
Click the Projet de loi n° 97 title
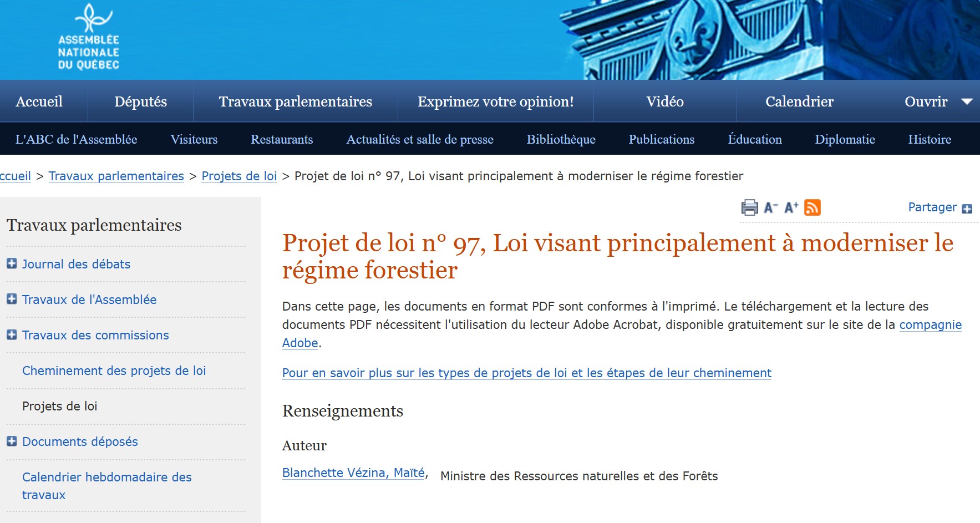click(x=618, y=256)
